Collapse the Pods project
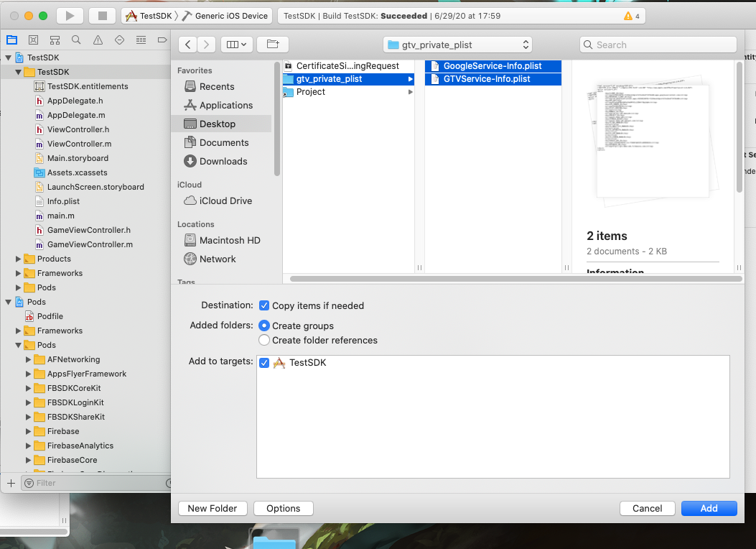 [8, 303]
